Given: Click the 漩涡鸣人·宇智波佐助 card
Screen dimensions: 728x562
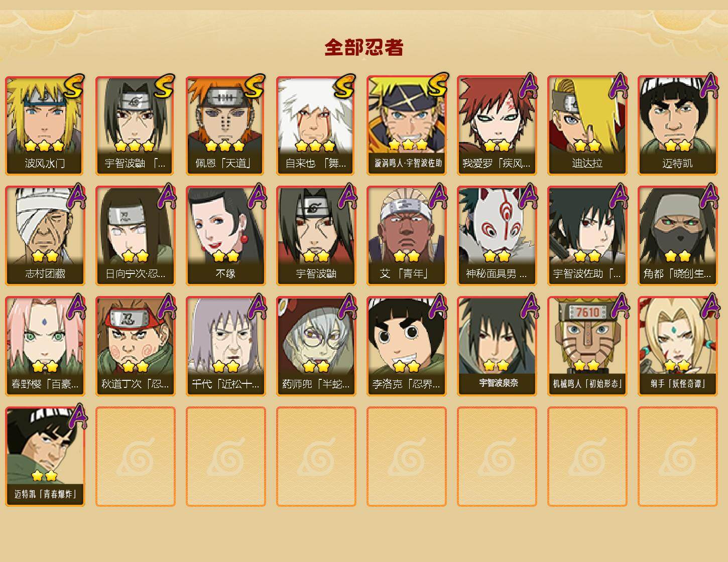Looking at the screenshot, I should [x=407, y=125].
